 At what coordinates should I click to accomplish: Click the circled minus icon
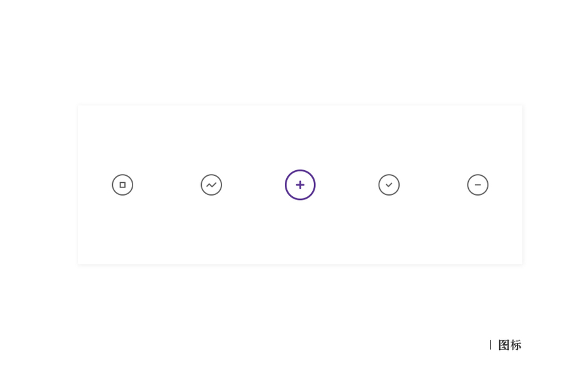(x=478, y=185)
